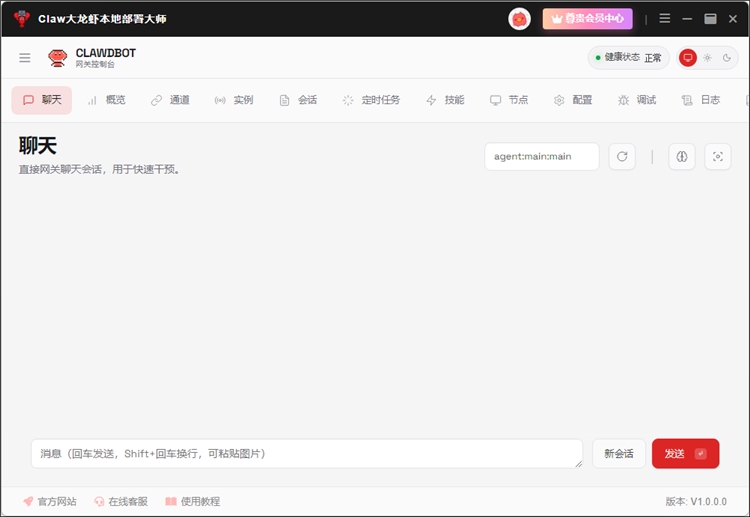
Task: Minimize the window
Action: coord(687,19)
